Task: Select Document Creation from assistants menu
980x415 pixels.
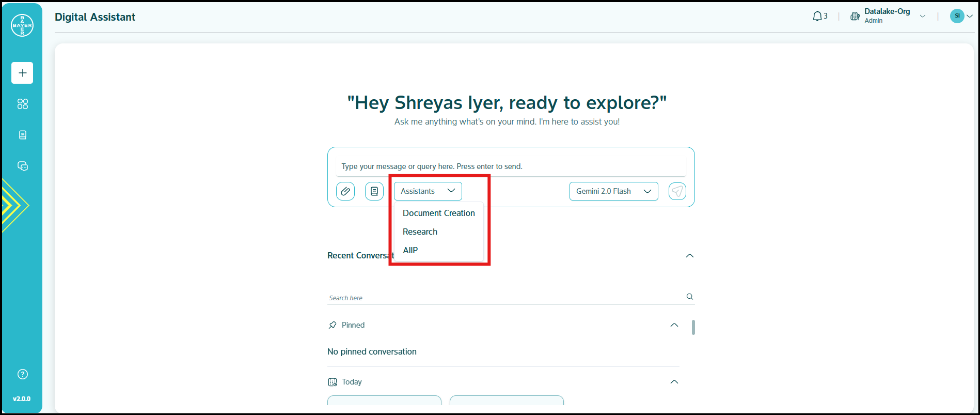Action: tap(438, 213)
